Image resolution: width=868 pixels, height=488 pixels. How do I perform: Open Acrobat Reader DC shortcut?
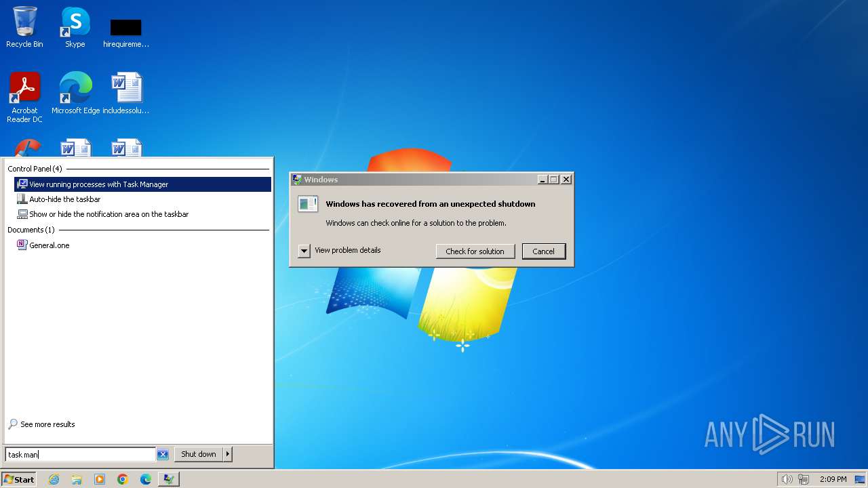click(24, 97)
